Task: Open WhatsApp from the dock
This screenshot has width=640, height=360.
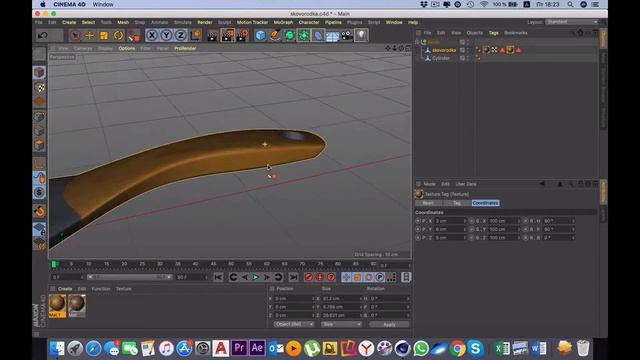Action: click(421, 349)
